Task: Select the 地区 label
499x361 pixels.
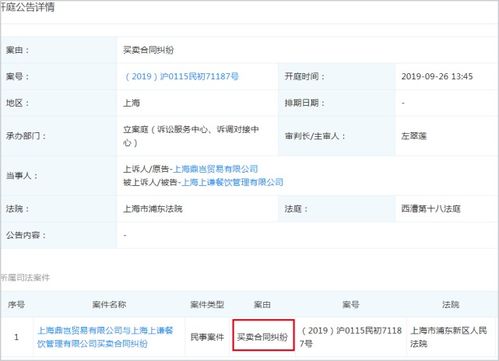Action: [x=17, y=103]
